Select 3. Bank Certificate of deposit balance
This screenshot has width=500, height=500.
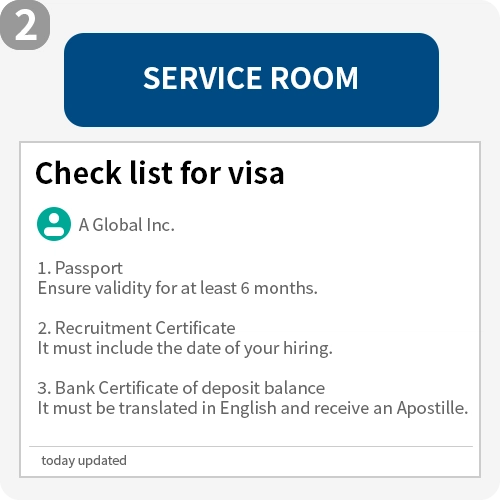[181, 388]
